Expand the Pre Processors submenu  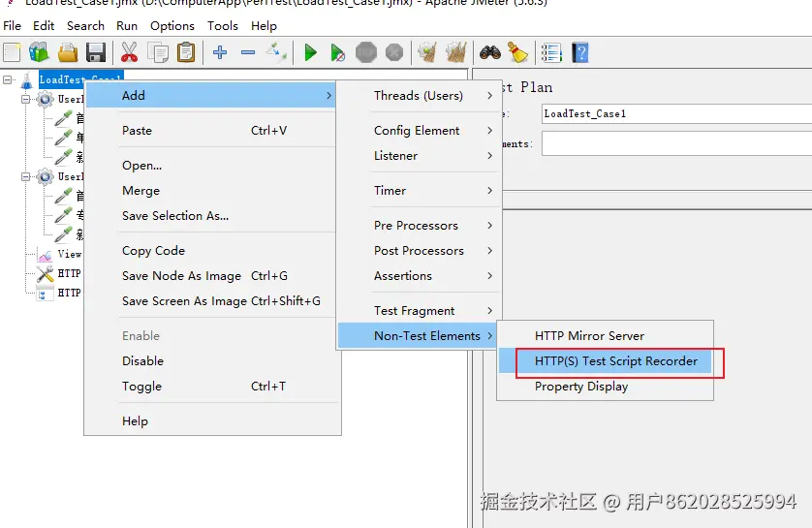(420, 226)
